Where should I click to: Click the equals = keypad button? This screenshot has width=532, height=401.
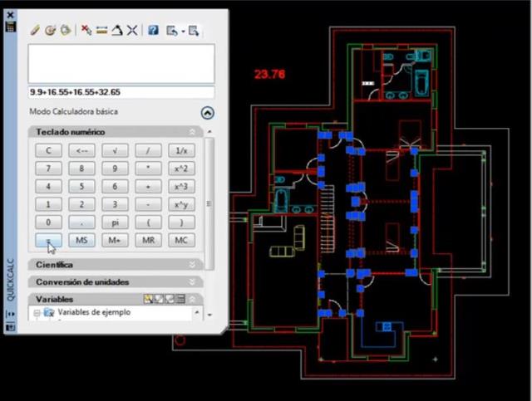click(x=48, y=240)
